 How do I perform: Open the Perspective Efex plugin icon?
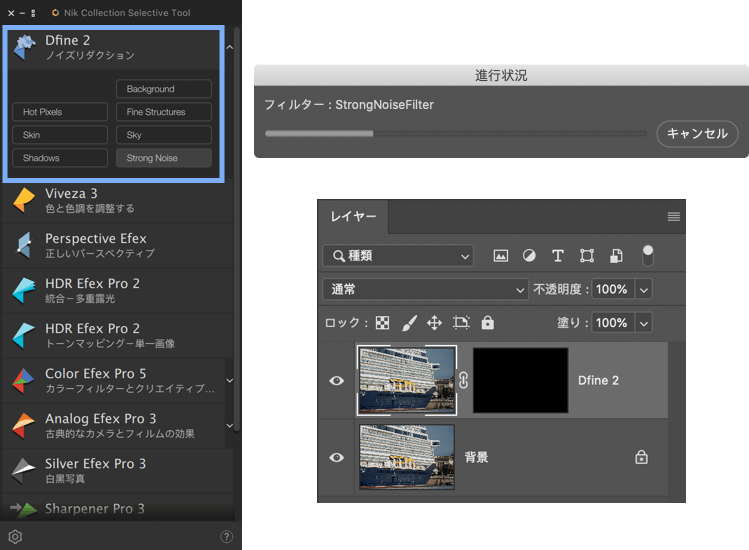(x=24, y=245)
